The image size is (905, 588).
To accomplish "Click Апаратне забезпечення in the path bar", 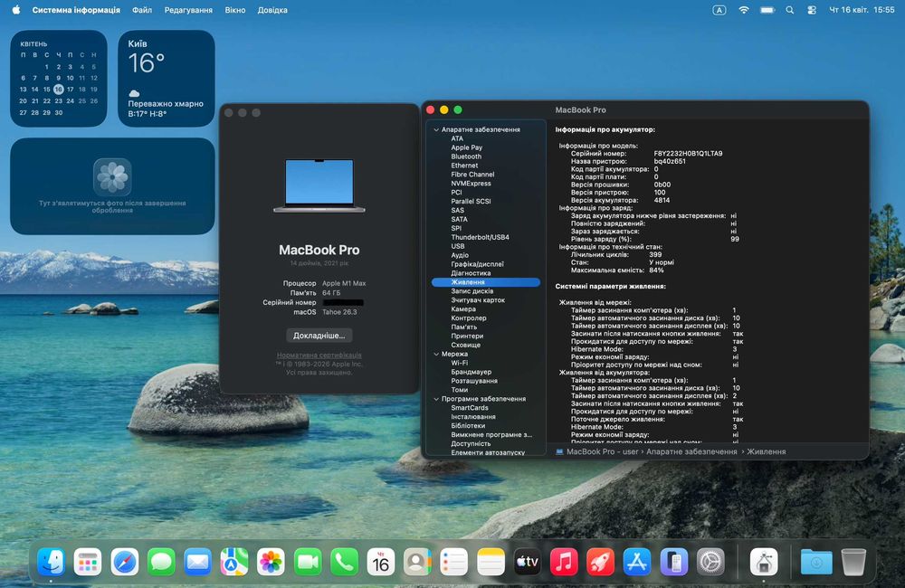I will pos(691,451).
